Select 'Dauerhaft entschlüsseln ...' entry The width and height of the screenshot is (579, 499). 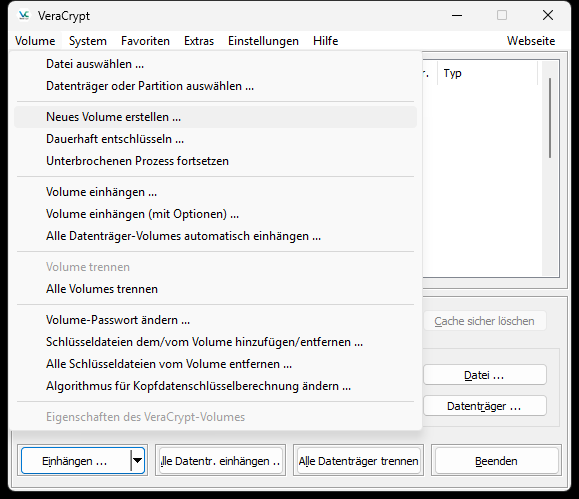215,139
